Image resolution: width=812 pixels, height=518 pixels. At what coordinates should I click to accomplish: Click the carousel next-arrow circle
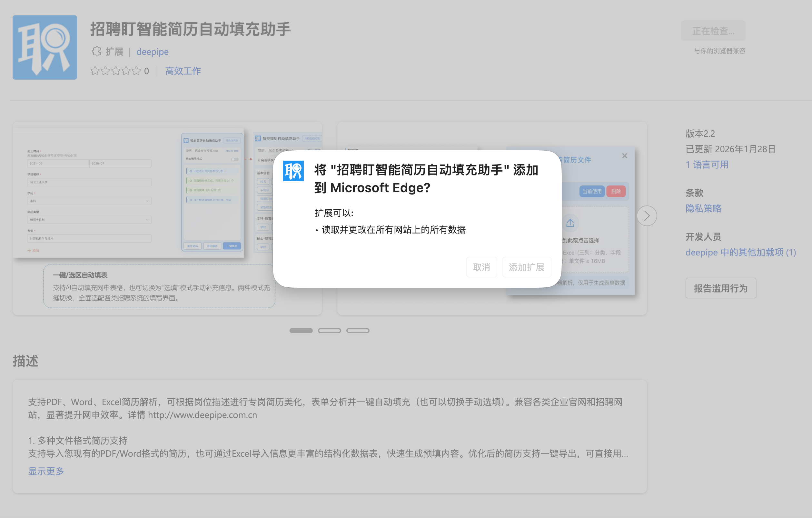click(x=647, y=215)
